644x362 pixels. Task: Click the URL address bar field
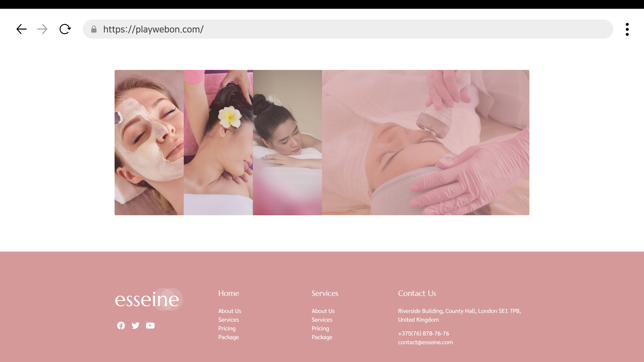(350, 29)
